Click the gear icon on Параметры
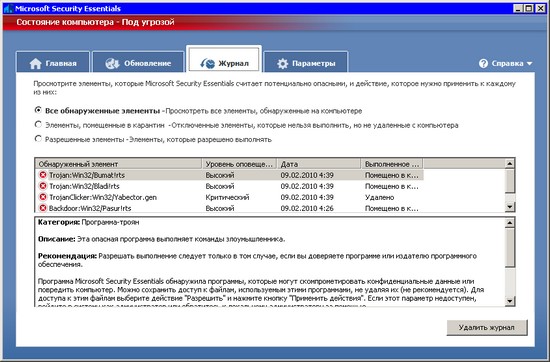 click(x=282, y=63)
